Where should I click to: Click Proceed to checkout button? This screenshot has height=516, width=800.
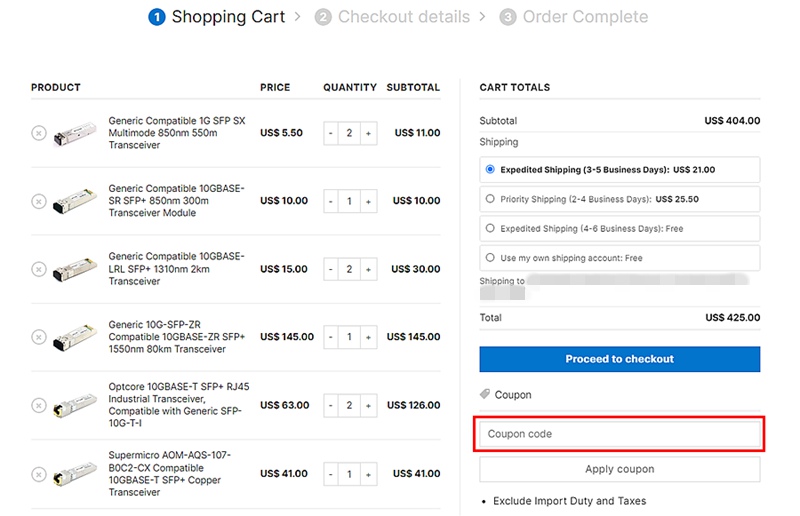619,359
